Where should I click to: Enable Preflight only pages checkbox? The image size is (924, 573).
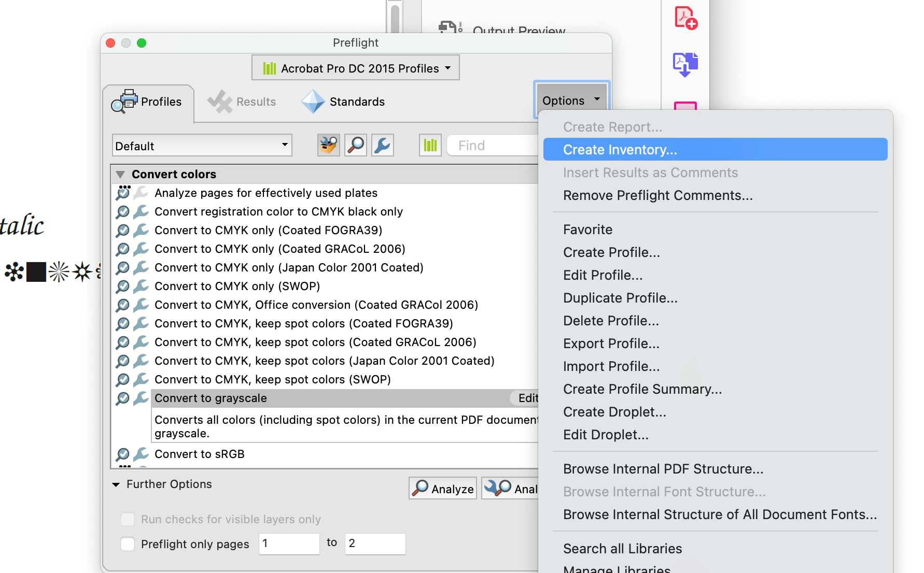pyautogui.click(x=128, y=544)
